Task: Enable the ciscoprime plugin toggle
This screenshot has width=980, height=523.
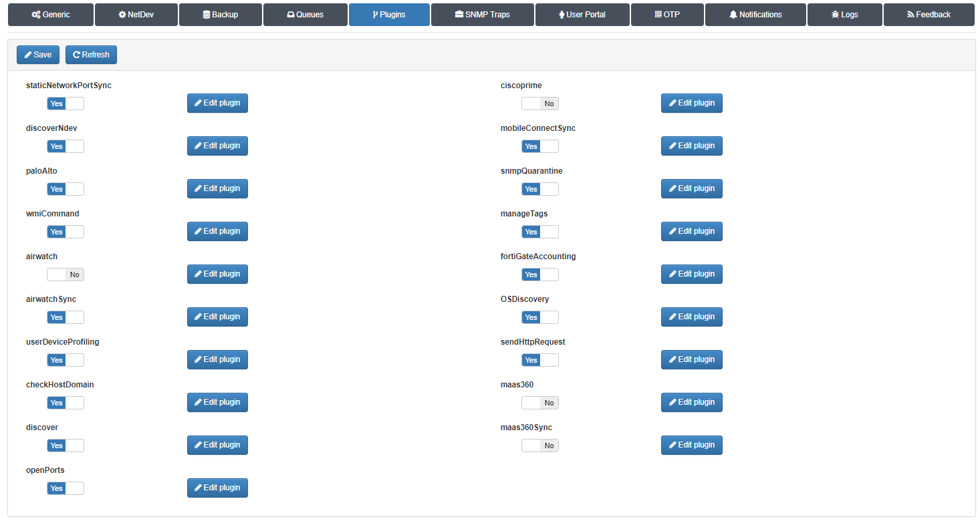Action: coord(540,104)
